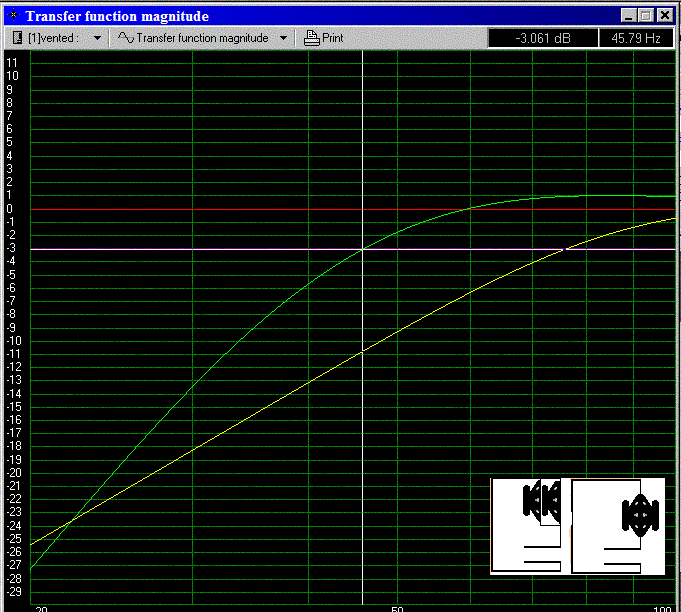681x612 pixels.
Task: Open the [1]vented design dropdown arrow
Action: point(97,38)
